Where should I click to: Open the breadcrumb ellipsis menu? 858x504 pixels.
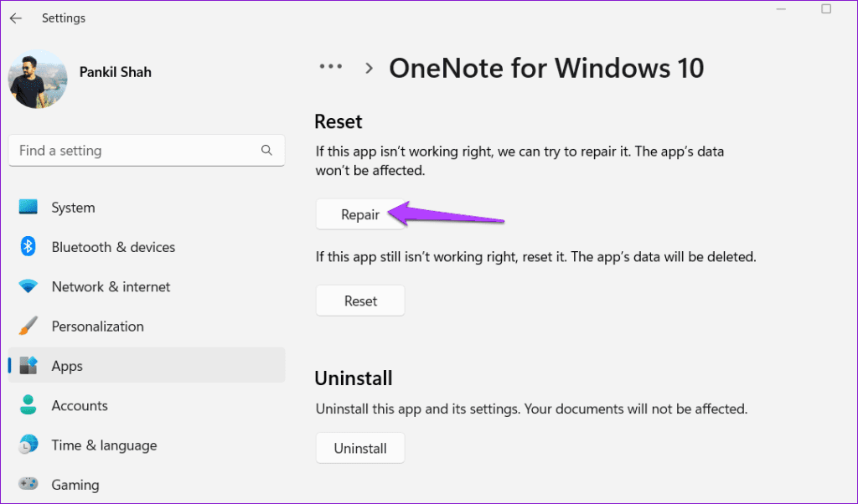(x=331, y=67)
